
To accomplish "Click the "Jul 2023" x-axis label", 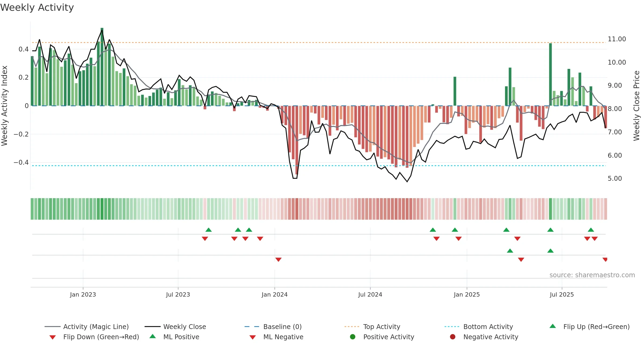I will (178, 294).
